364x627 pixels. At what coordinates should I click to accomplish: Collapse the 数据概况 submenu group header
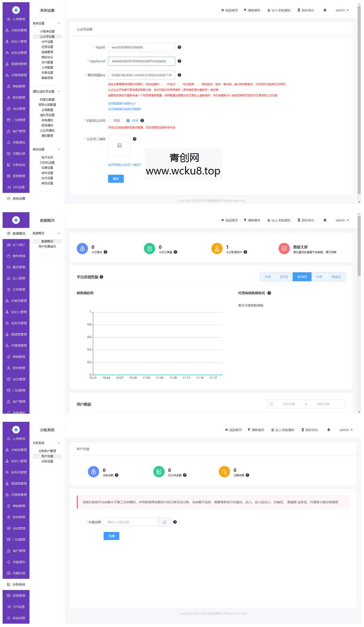click(x=47, y=233)
